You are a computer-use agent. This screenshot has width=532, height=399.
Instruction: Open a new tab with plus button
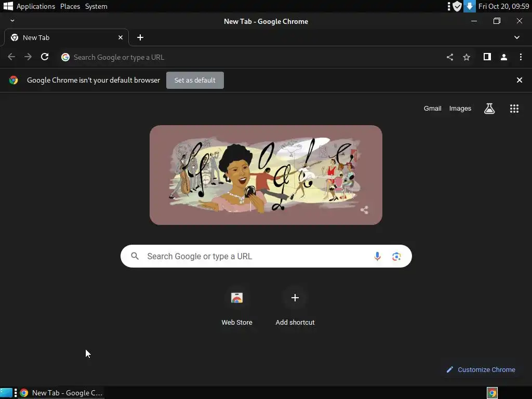tap(140, 37)
